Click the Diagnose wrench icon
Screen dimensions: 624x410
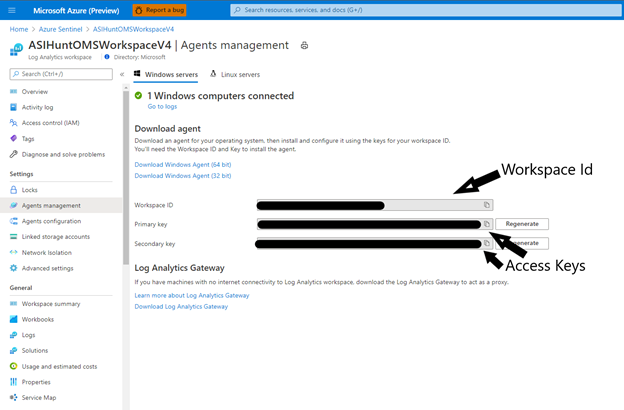click(x=14, y=154)
